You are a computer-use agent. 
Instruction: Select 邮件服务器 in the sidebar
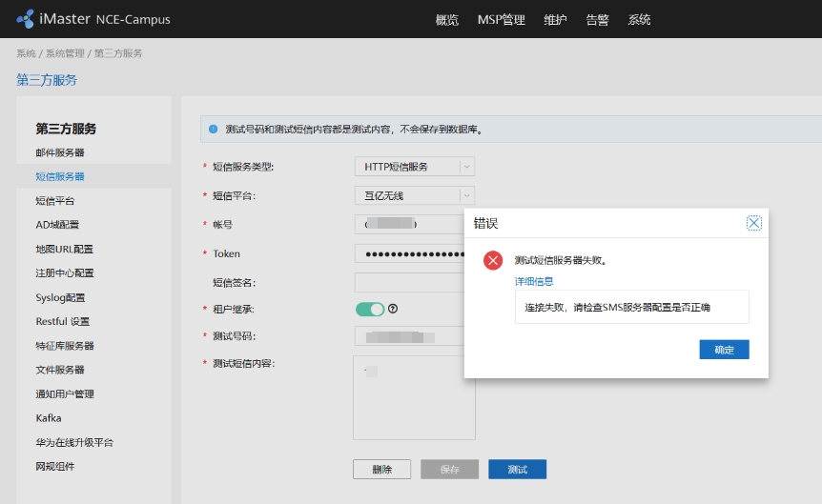click(x=60, y=152)
